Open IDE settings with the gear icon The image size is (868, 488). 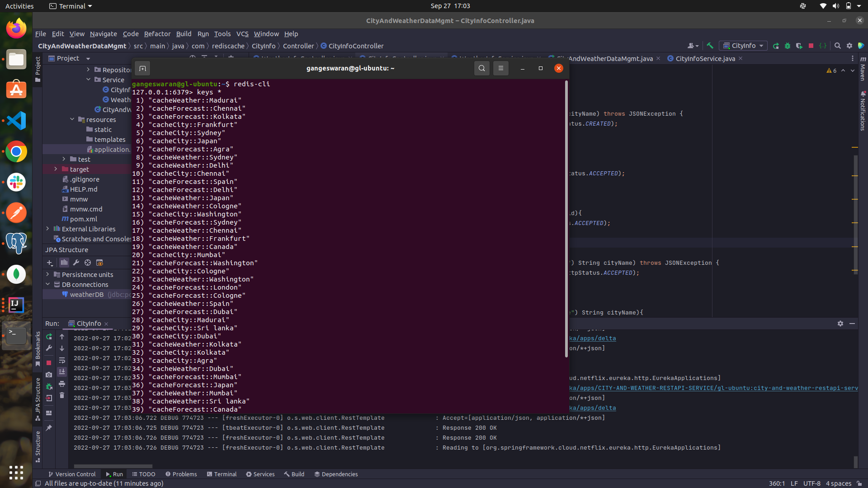coord(849,46)
